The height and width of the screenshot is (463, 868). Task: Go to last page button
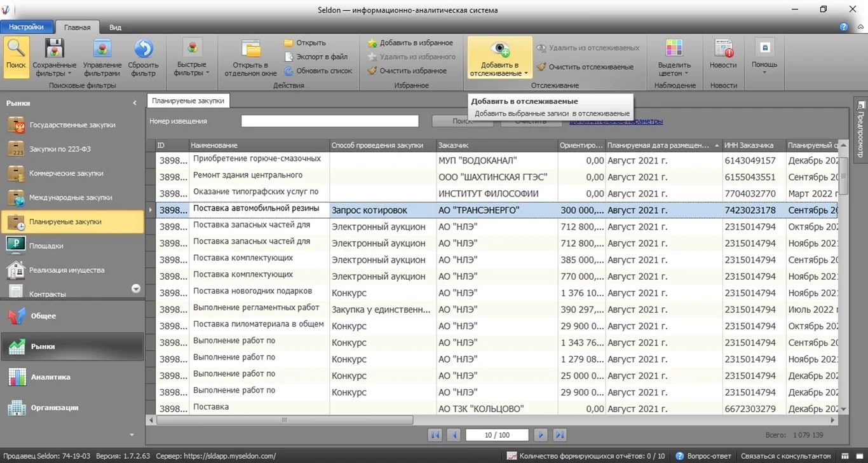click(560, 435)
